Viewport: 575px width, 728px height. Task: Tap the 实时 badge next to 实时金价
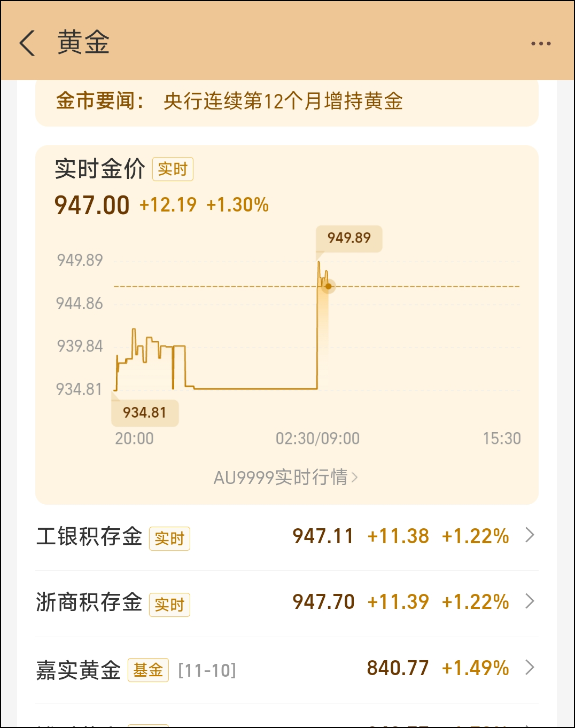(173, 169)
